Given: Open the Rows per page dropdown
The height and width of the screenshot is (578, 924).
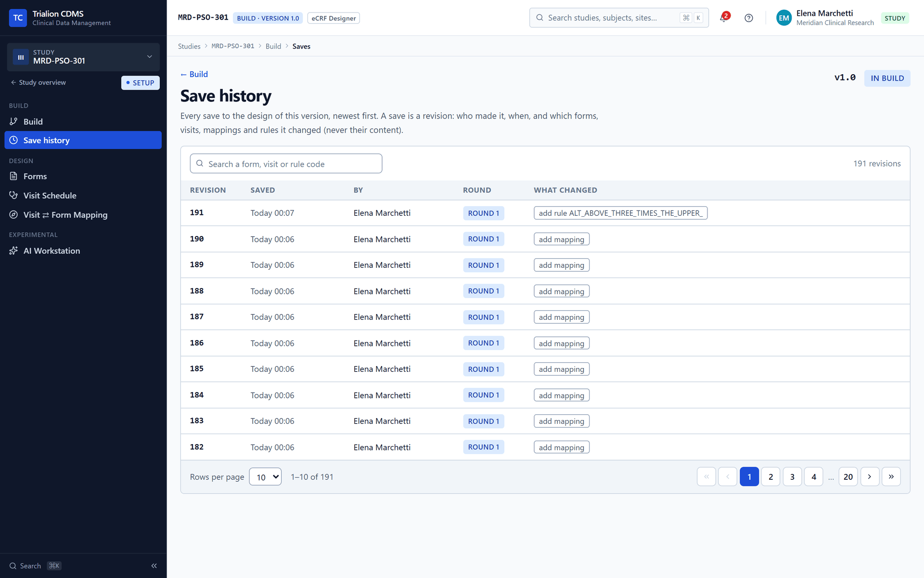Looking at the screenshot, I should (265, 477).
